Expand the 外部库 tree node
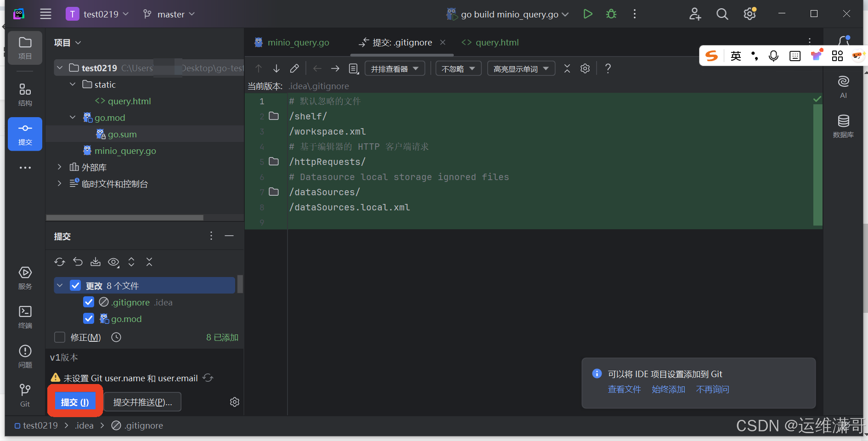The image size is (868, 441). 59,167
